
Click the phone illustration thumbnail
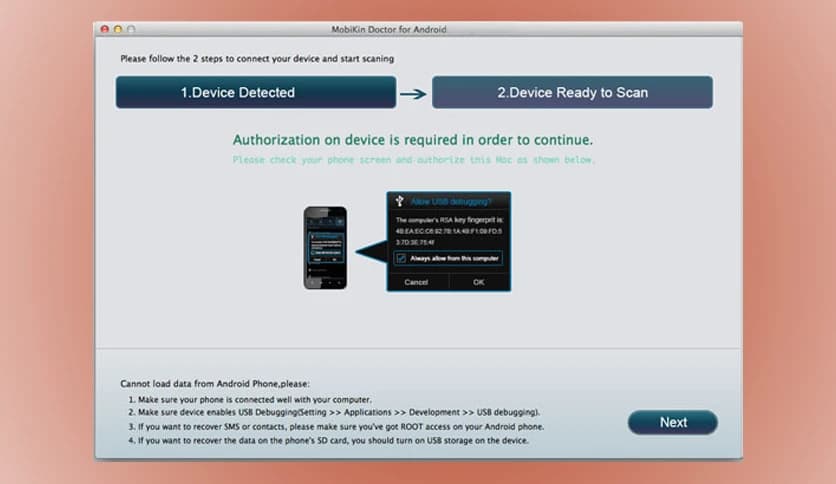[325, 248]
